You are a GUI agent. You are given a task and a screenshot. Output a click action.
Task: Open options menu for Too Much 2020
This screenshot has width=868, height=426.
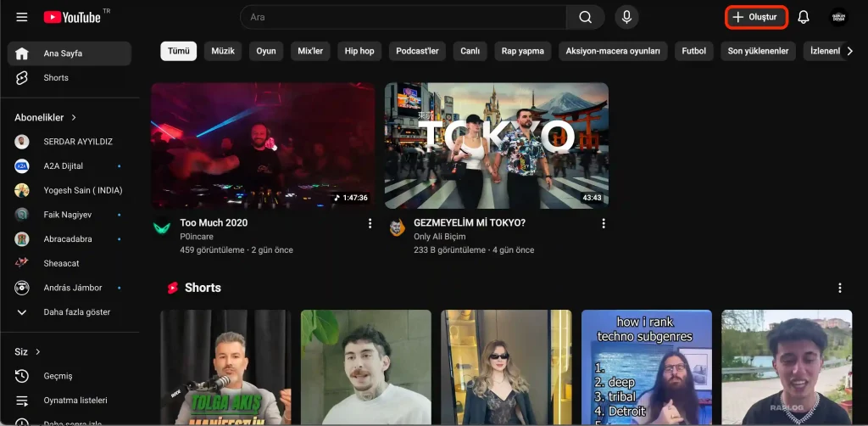click(370, 223)
